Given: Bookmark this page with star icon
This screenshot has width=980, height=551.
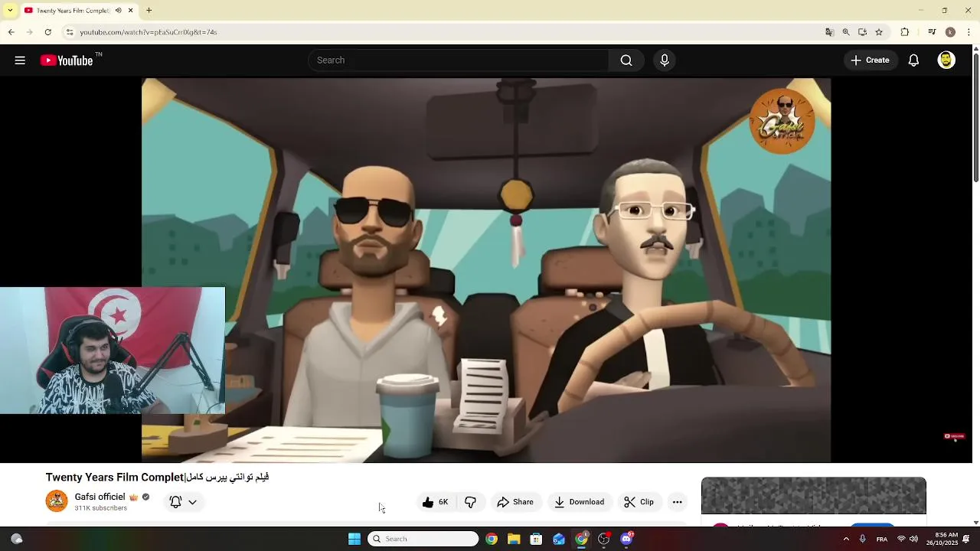Looking at the screenshot, I should pyautogui.click(x=879, y=32).
